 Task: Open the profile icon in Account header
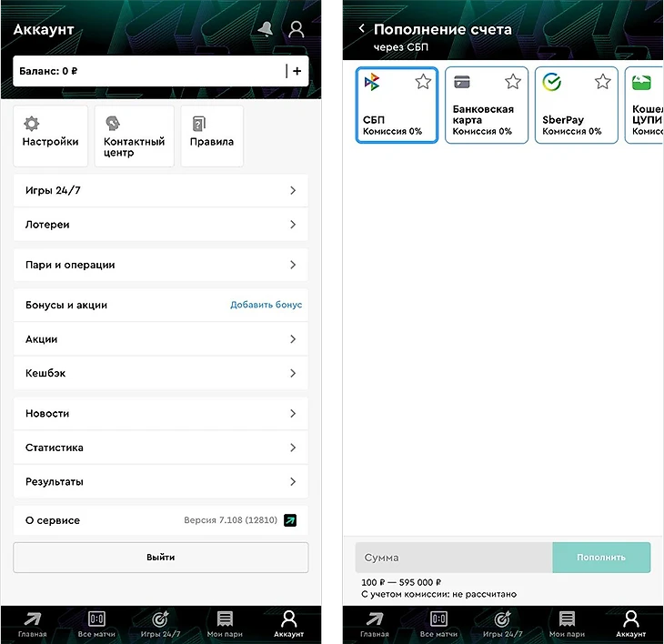pos(296,29)
